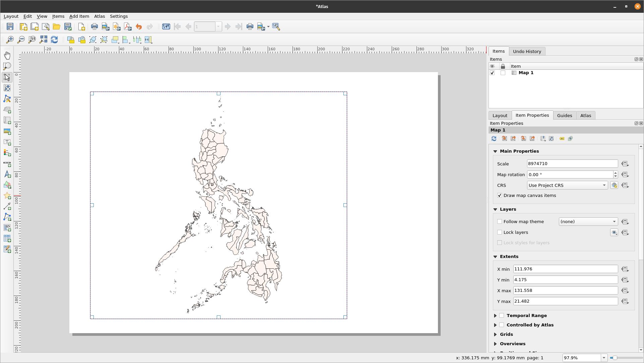Export layout as PDF

[x=127, y=27]
